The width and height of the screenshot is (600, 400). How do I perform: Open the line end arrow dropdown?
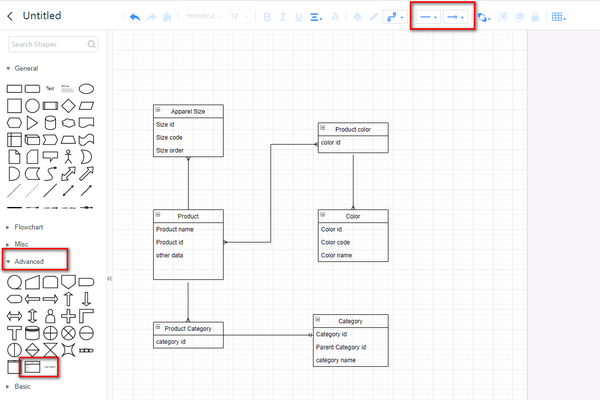coord(456,17)
